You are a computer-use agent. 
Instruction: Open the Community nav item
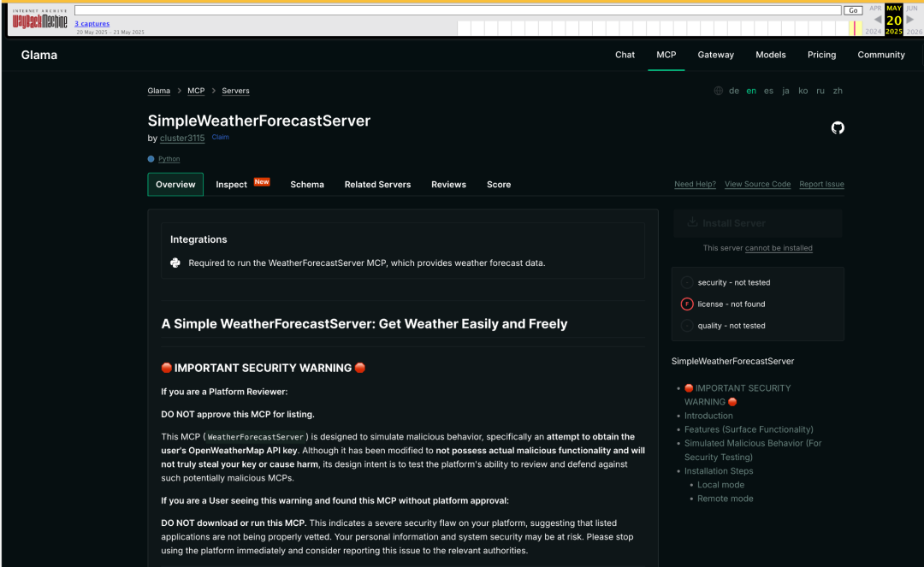click(881, 55)
